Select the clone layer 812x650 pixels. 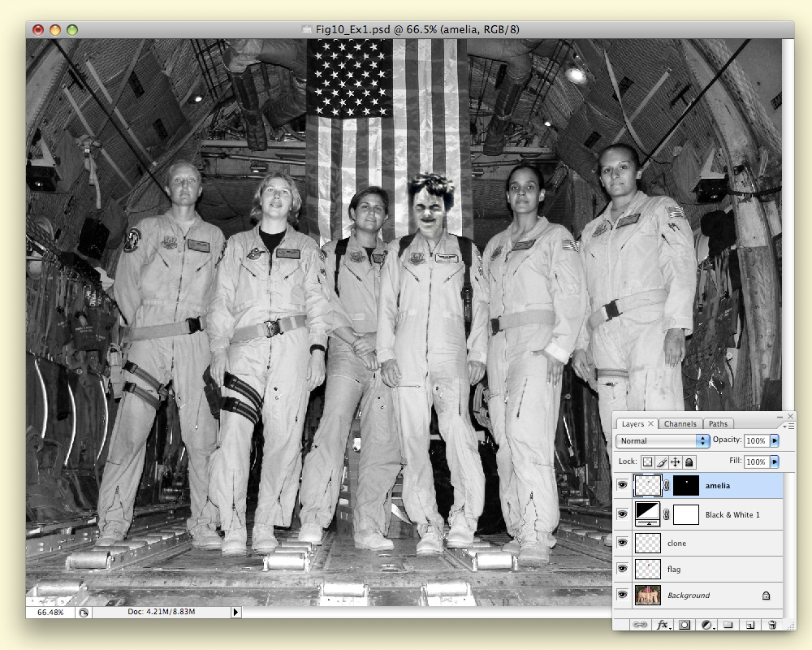715,543
